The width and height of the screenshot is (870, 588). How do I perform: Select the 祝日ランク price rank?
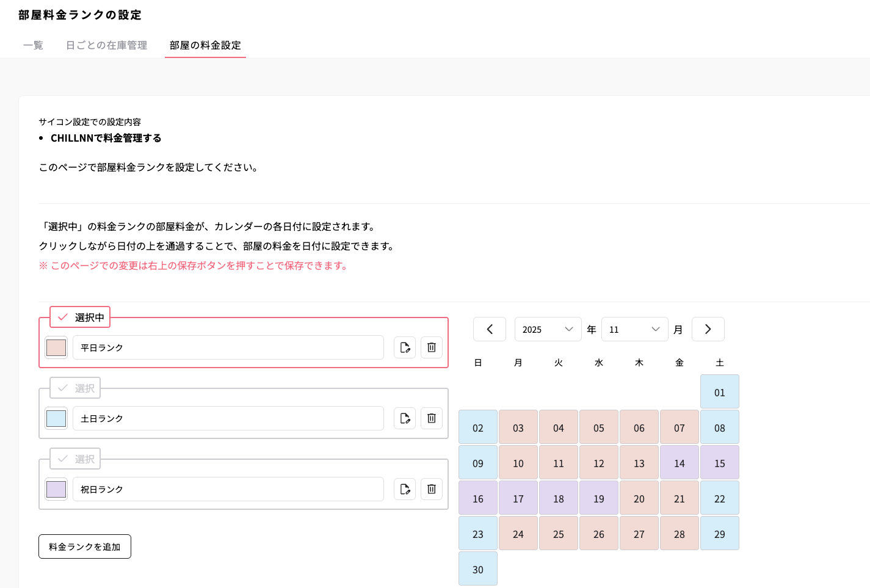point(74,459)
